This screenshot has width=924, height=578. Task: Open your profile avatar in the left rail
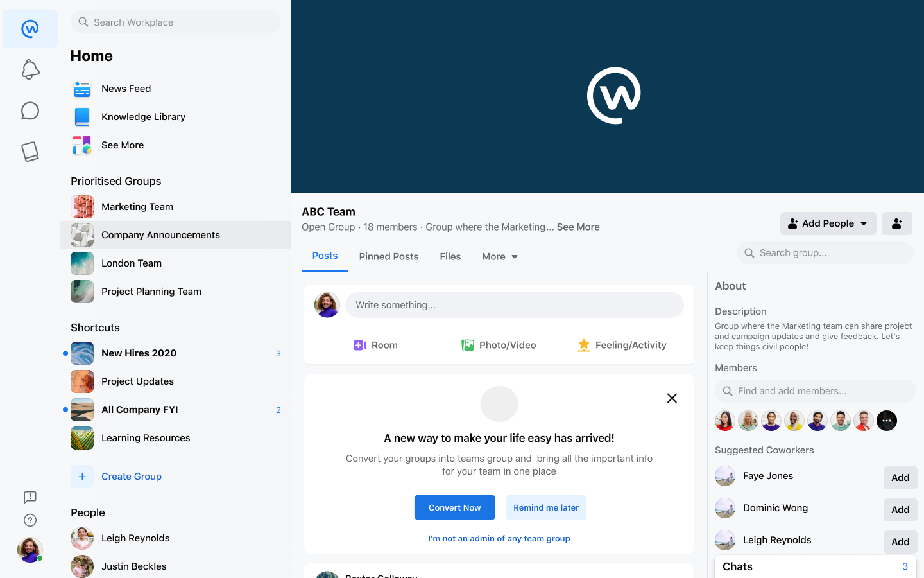click(30, 550)
